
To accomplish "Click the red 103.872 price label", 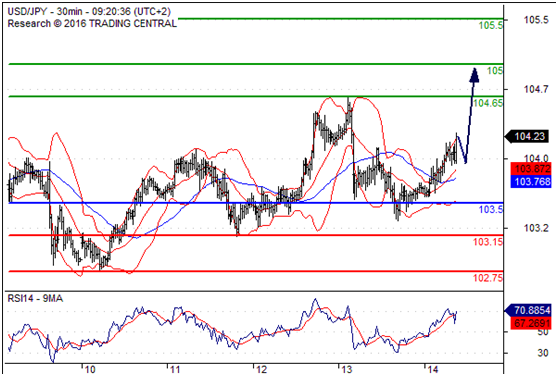I will [x=531, y=169].
